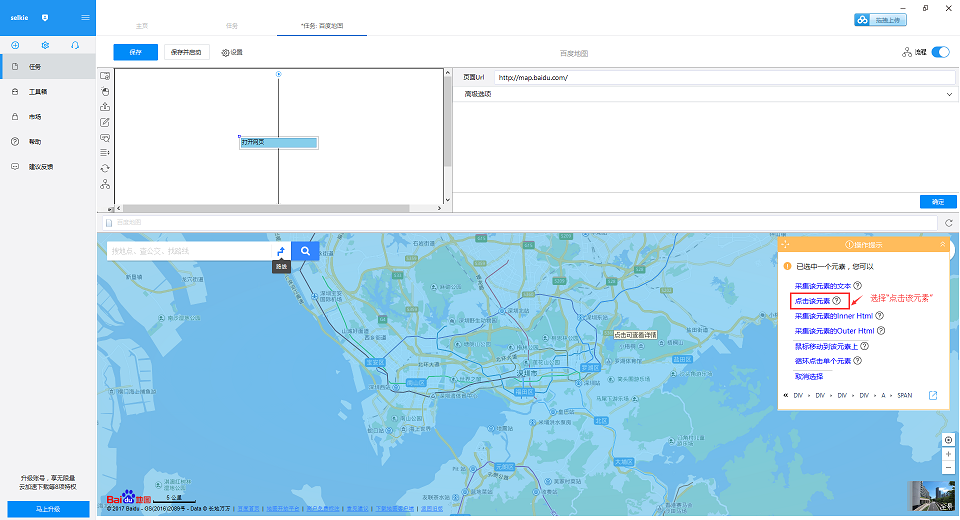Image resolution: width=960 pixels, height=520 pixels.
Task: Click the pop-out icon beside the SPAN breadcrumb
Action: (933, 396)
